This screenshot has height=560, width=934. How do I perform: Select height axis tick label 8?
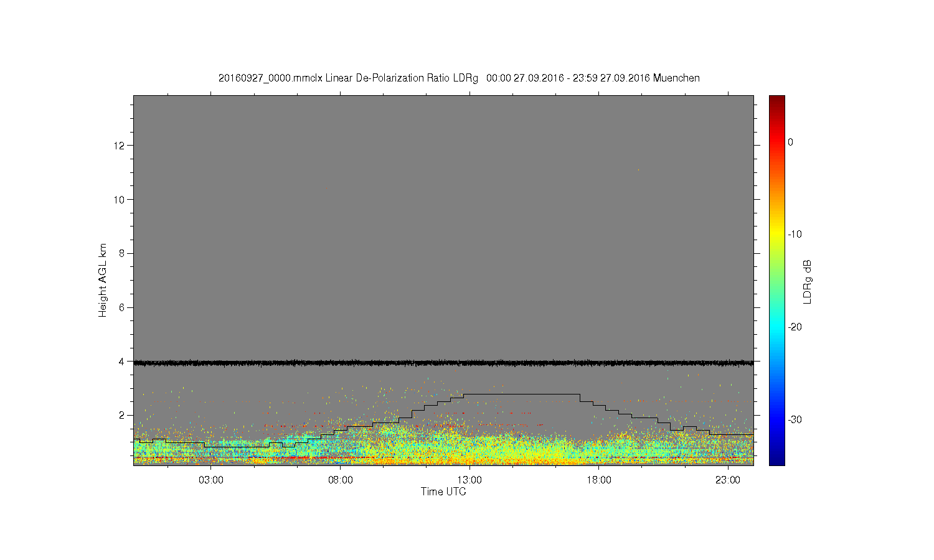[123, 253]
